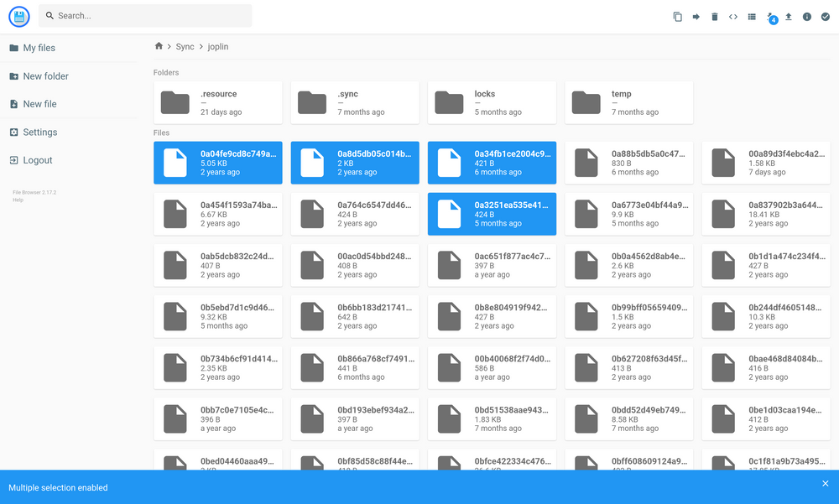The image size is (839, 504).
Task: Click inside the search field
Action: tap(143, 15)
